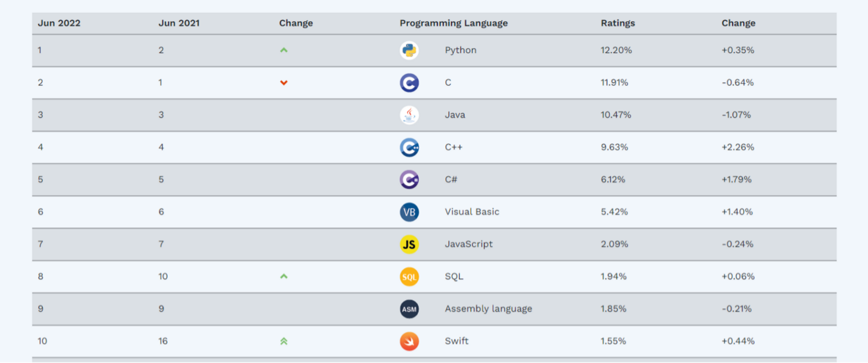Click the Swift bird logo icon
868x363 pixels.
point(409,341)
